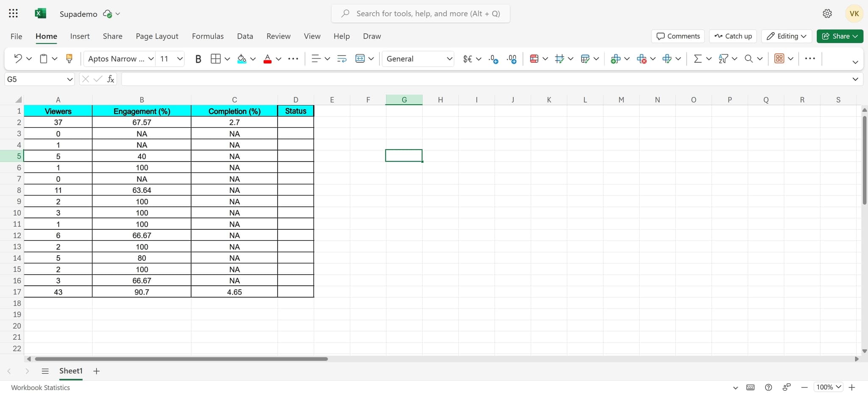Screen dimensions: 868x393
Task: Click the Format Painter icon
Action: coord(69,59)
